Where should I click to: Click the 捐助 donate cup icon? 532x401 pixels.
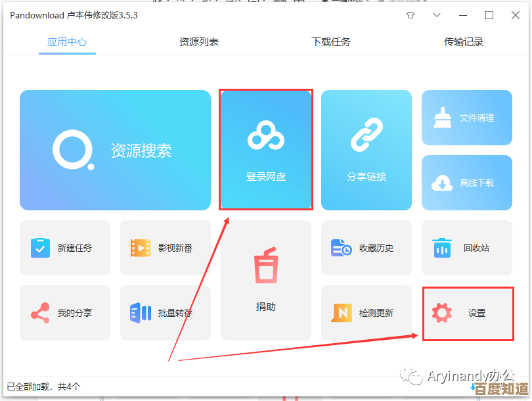pos(265,268)
